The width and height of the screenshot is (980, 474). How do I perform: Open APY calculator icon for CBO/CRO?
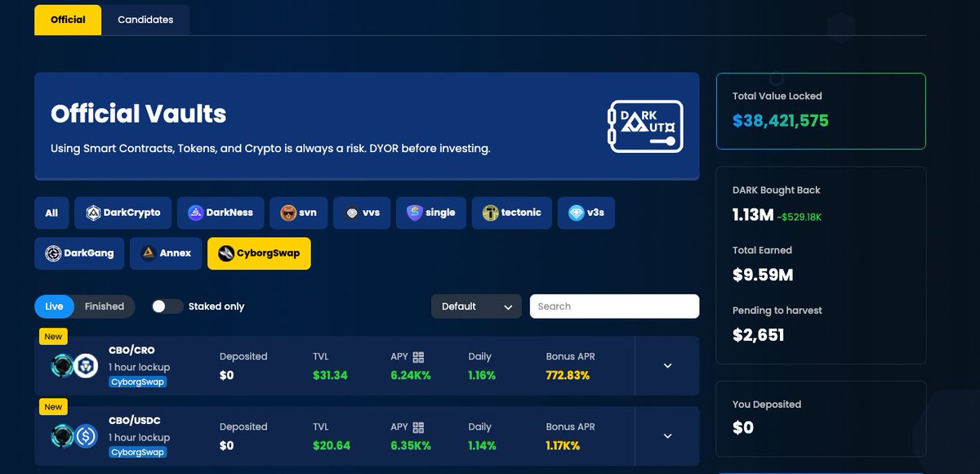pos(419,357)
